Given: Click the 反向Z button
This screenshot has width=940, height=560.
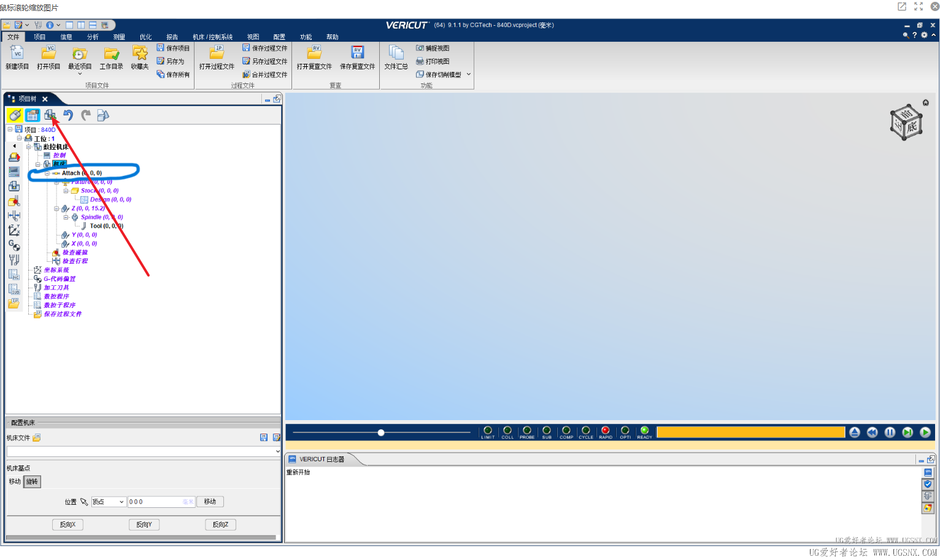Looking at the screenshot, I should (x=220, y=524).
